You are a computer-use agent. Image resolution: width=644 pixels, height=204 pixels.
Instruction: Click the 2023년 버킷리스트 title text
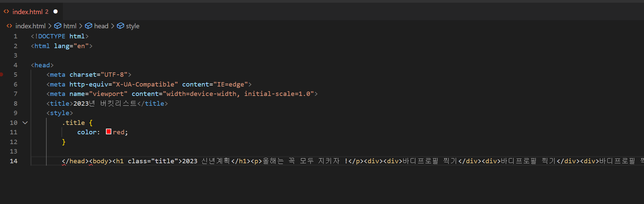[105, 103]
